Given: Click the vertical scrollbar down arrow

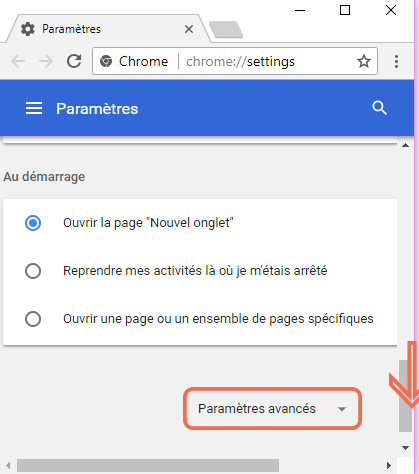Looking at the screenshot, I should click(x=405, y=448).
